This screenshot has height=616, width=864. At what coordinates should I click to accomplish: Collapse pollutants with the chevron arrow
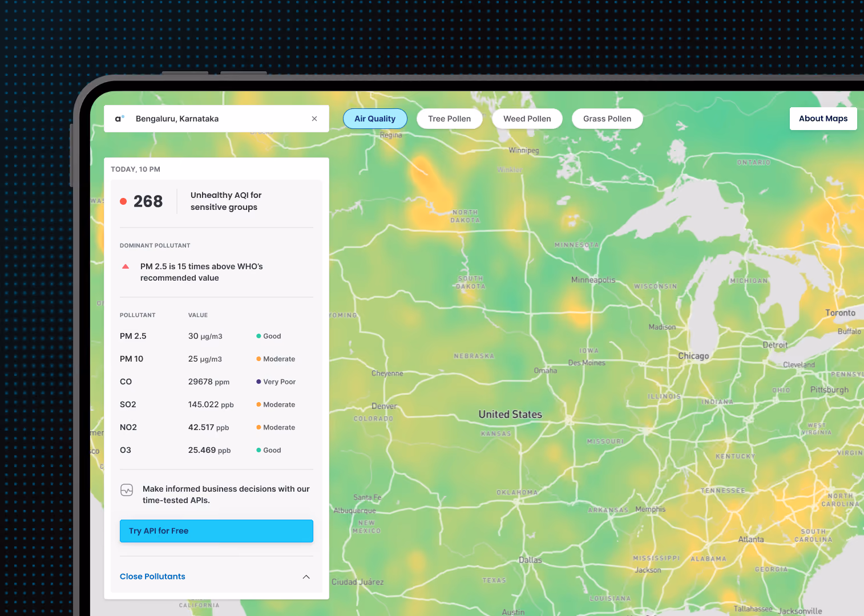click(x=306, y=577)
